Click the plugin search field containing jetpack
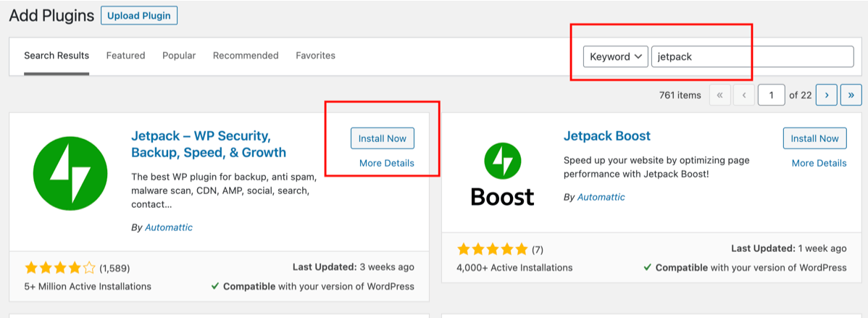Viewport: 868px width, 318px height. click(752, 57)
